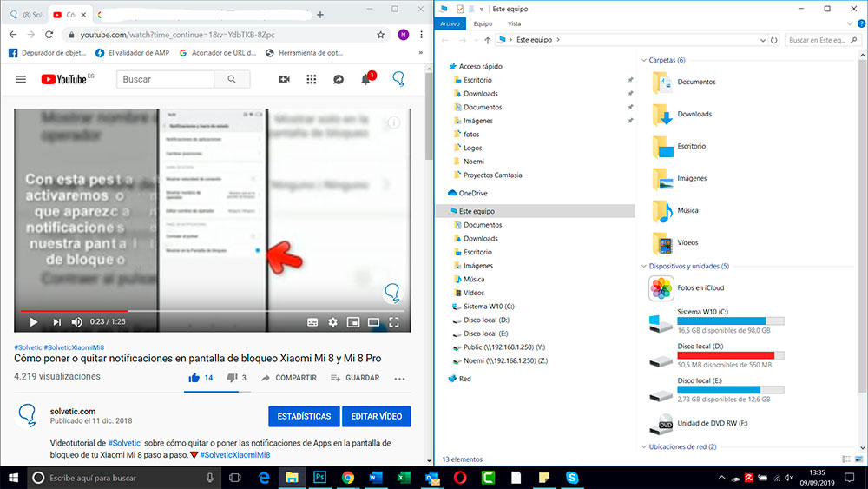Play the video with the play button
Image resolution: width=868 pixels, height=489 pixels.
[x=33, y=321]
